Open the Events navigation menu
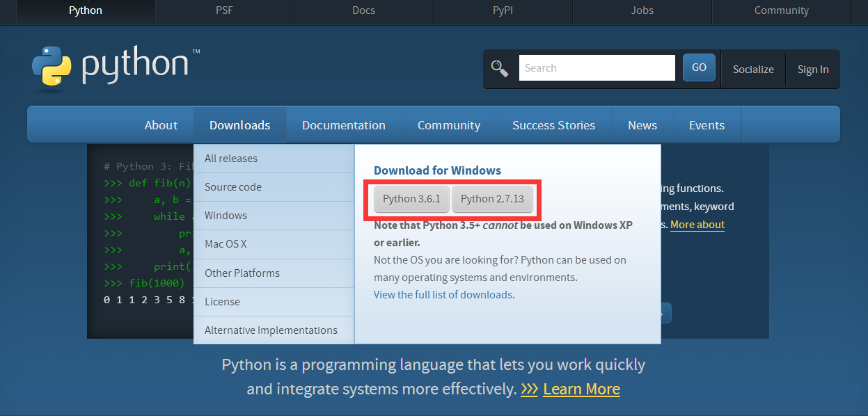The image size is (868, 418). click(x=707, y=125)
